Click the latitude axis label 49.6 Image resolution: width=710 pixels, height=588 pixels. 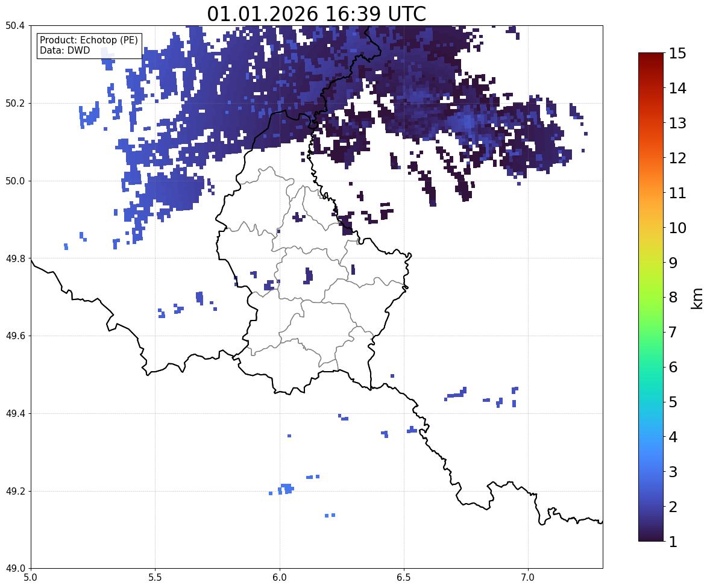14,336
